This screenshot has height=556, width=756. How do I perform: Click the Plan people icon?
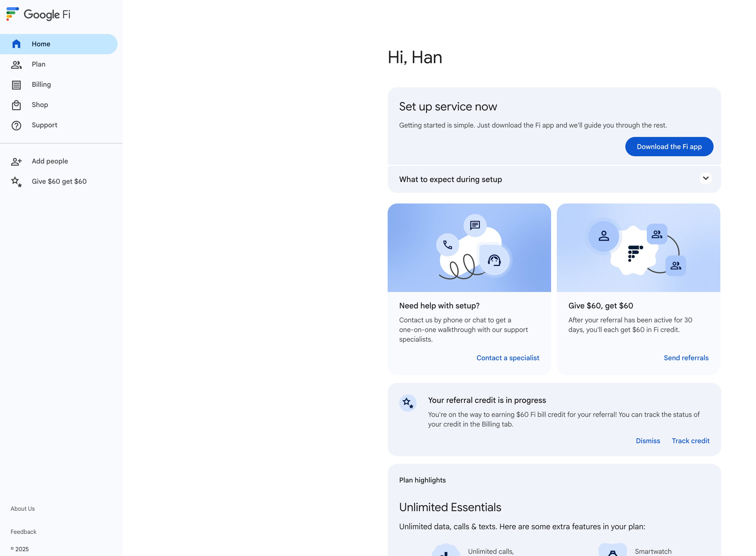(16, 65)
